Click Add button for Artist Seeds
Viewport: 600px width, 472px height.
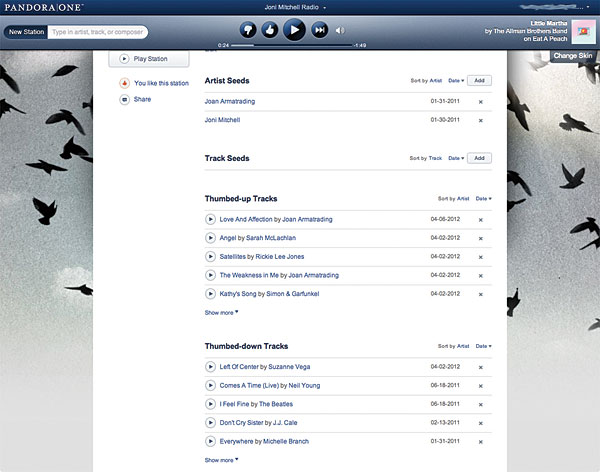click(479, 80)
